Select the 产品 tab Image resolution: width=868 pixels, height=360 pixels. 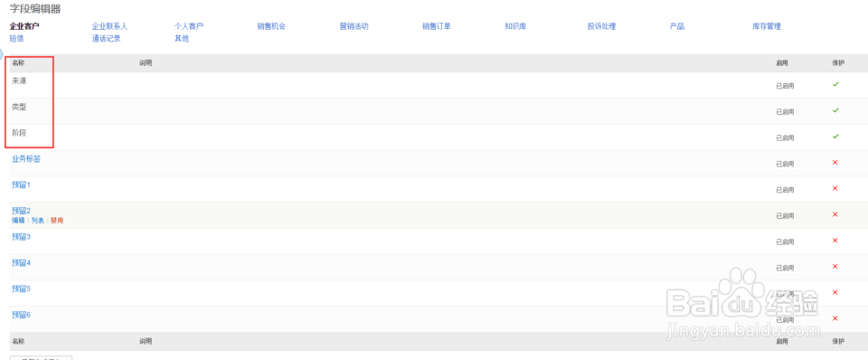click(x=677, y=26)
